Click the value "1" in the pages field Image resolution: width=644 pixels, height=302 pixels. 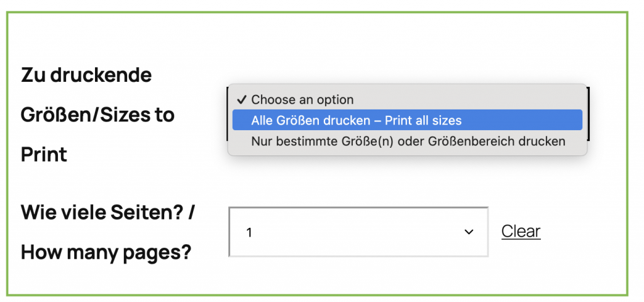tap(249, 233)
